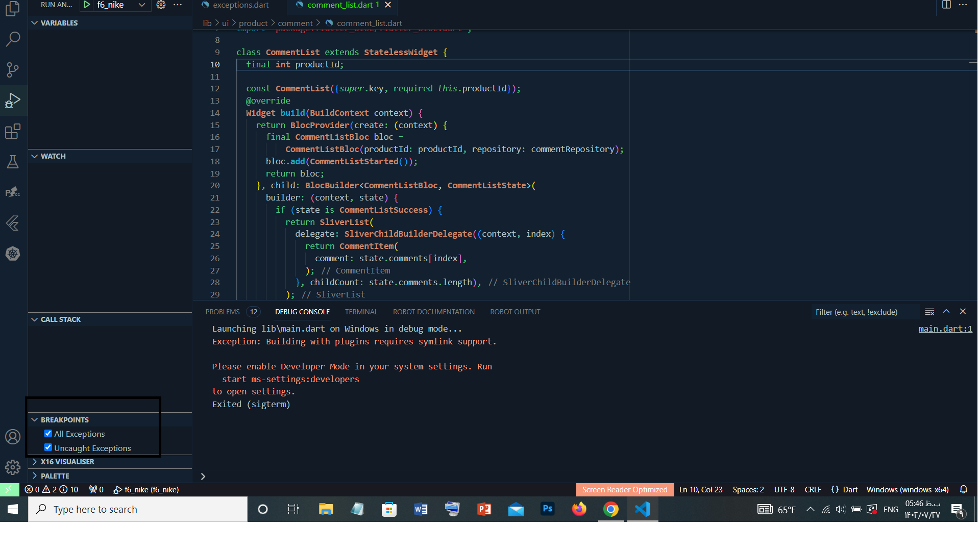
Task: Open Windows Start menu
Action: click(x=13, y=509)
